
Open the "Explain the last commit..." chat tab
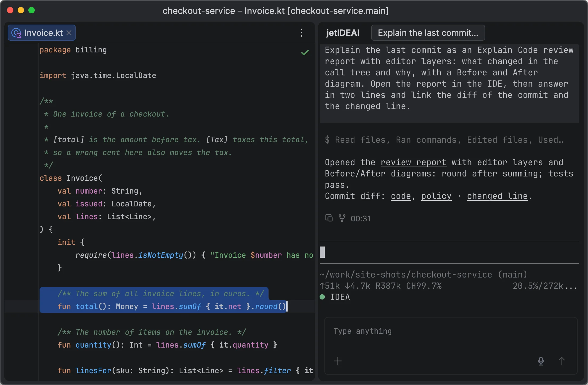click(x=428, y=33)
